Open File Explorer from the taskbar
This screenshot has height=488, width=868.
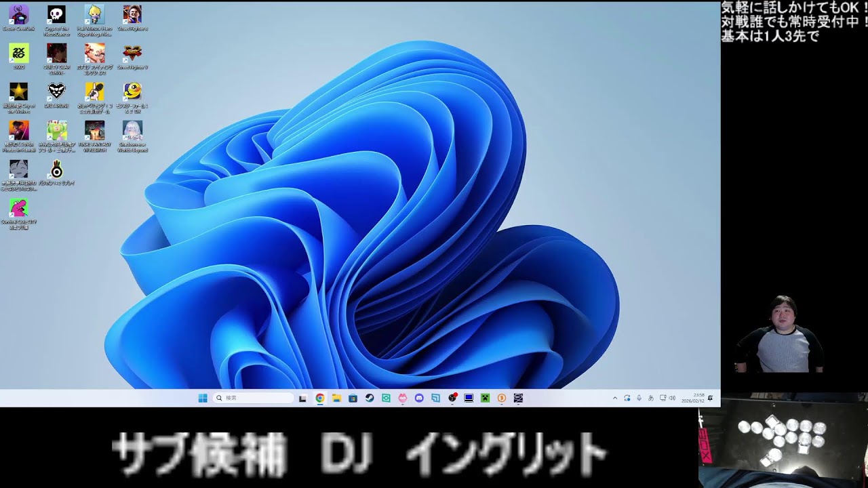[336, 399]
